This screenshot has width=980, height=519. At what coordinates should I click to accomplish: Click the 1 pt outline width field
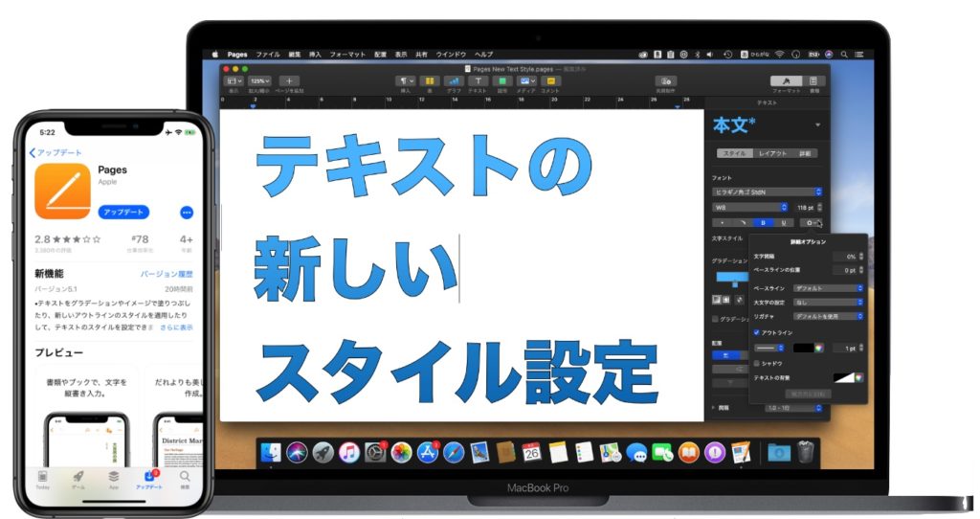(846, 348)
